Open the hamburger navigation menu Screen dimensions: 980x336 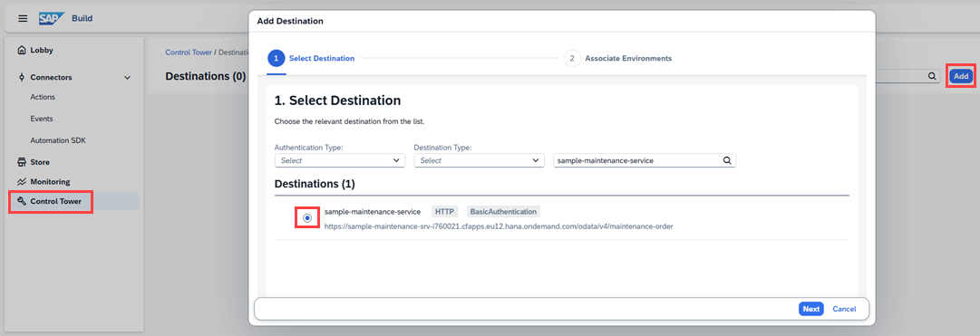(x=23, y=19)
